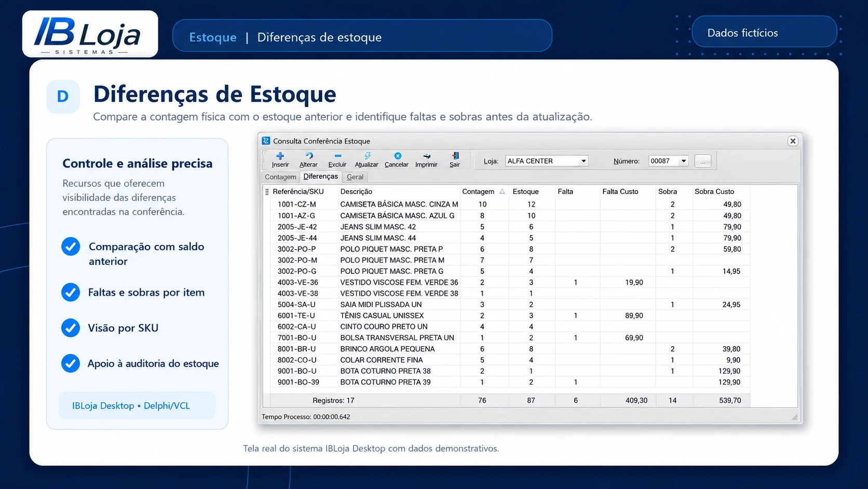
Task: Click the Falta Custo column header
Action: click(x=620, y=192)
